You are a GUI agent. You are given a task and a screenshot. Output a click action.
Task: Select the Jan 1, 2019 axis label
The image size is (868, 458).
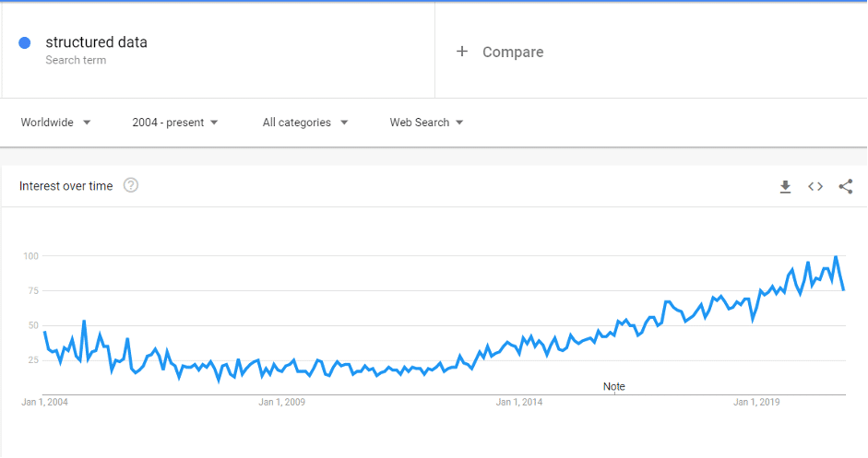(756, 403)
